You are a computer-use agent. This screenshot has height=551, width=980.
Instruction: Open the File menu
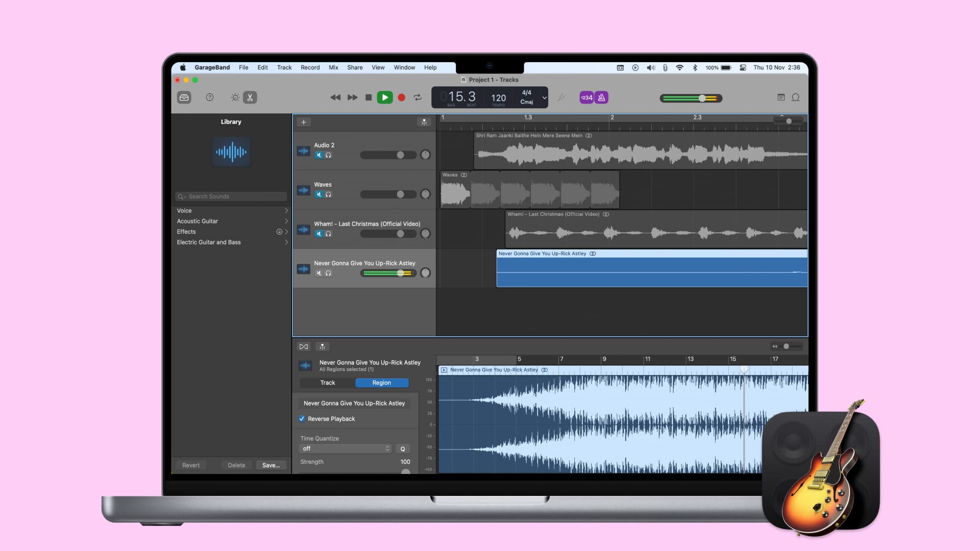tap(243, 67)
